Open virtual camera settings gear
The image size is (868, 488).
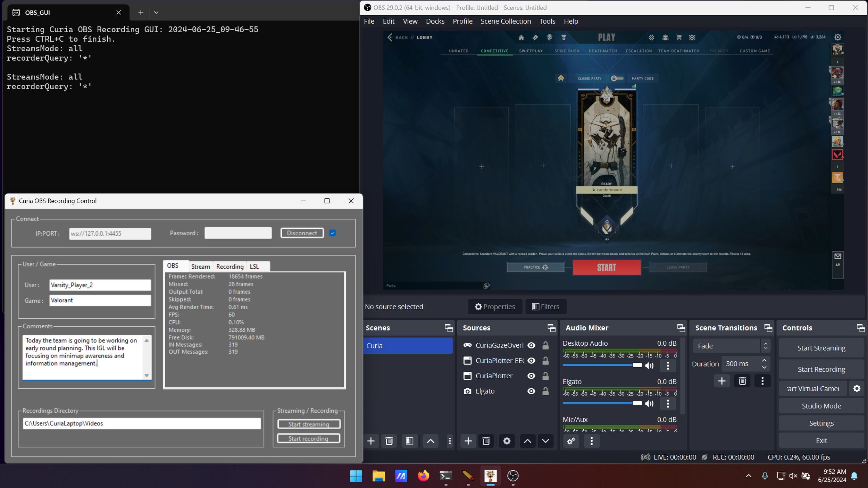point(857,388)
